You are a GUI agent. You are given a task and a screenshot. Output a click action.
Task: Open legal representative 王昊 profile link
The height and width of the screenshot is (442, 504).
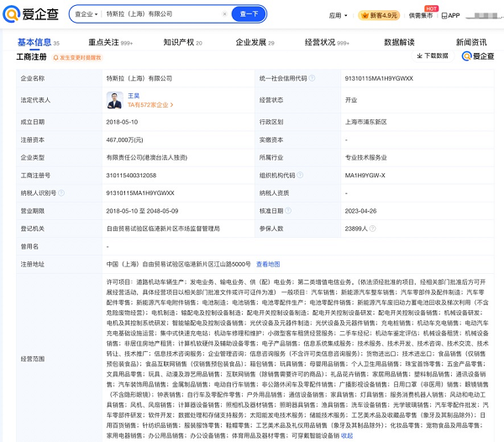134,96
